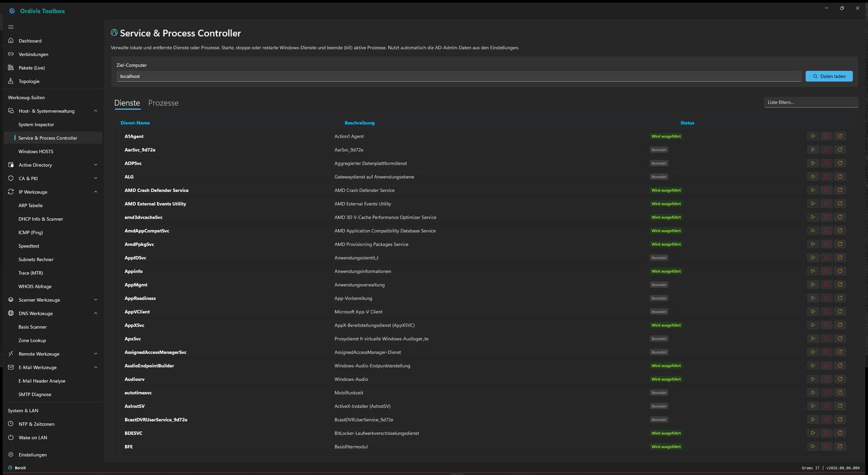The width and height of the screenshot is (868, 475).
Task: Stop AMD Crash Defender Service
Action: tap(826, 190)
